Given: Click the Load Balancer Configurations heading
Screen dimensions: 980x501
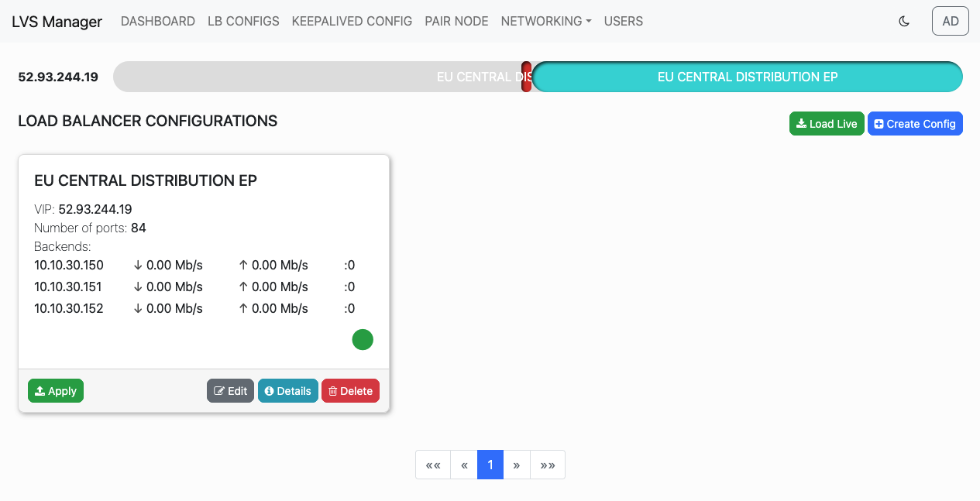Looking at the screenshot, I should click(x=148, y=121).
